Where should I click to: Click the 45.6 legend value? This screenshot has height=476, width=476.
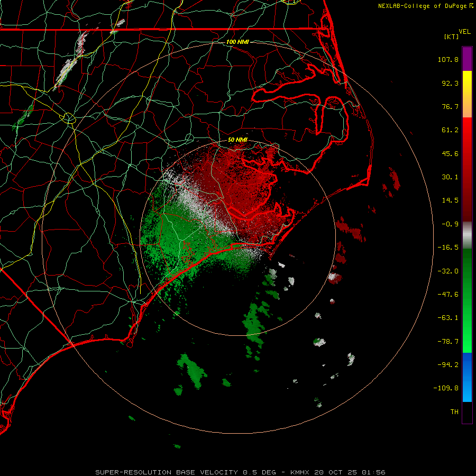pos(450,153)
